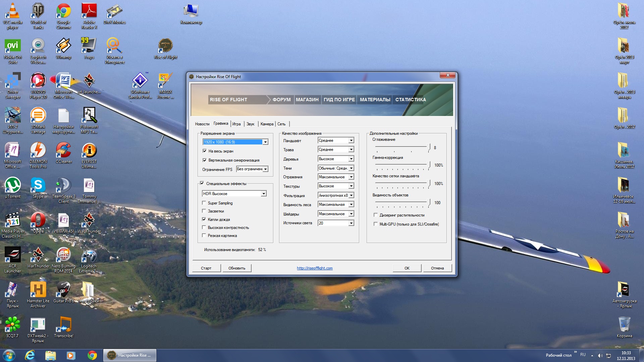This screenshot has height=362, width=644.
Task: Click the ФОРУМ banner item
Action: click(x=281, y=100)
